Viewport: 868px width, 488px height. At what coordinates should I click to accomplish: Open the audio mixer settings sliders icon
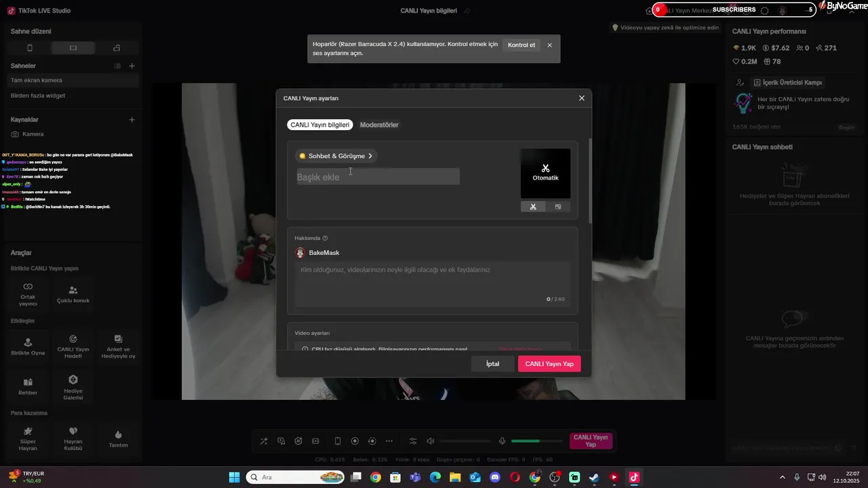pos(413,441)
